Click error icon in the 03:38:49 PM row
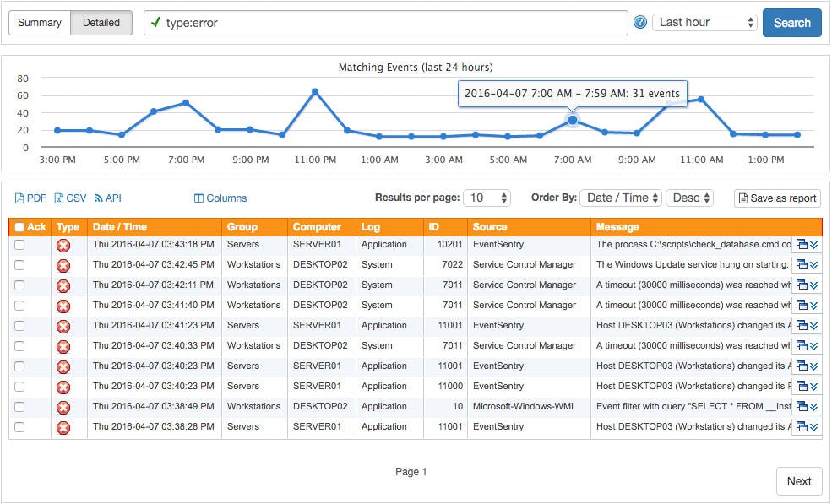Screen dimensions: 832x504 63,408
